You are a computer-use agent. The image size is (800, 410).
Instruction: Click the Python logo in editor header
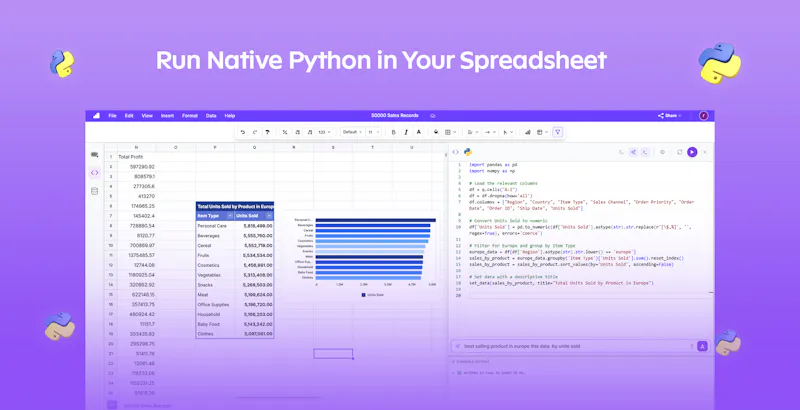coord(467,152)
